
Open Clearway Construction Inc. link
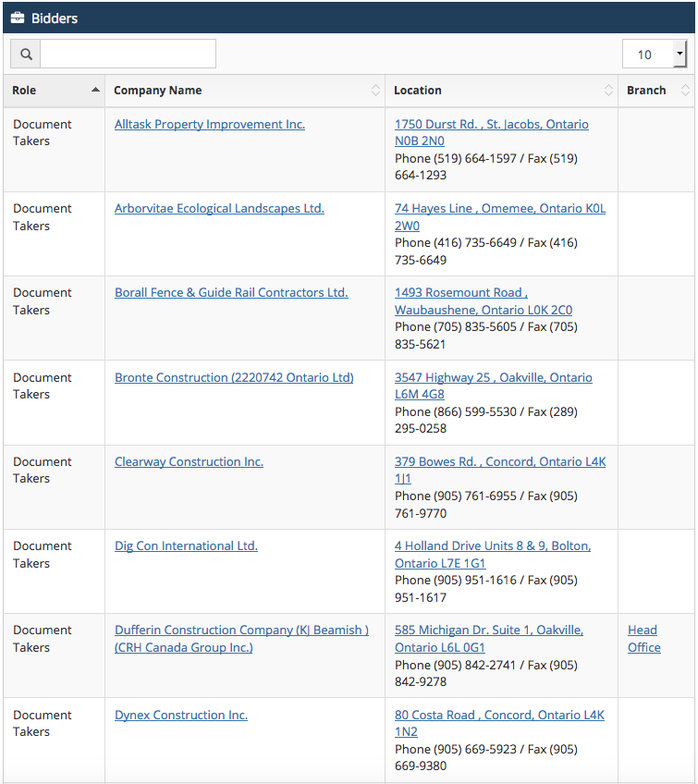(189, 461)
